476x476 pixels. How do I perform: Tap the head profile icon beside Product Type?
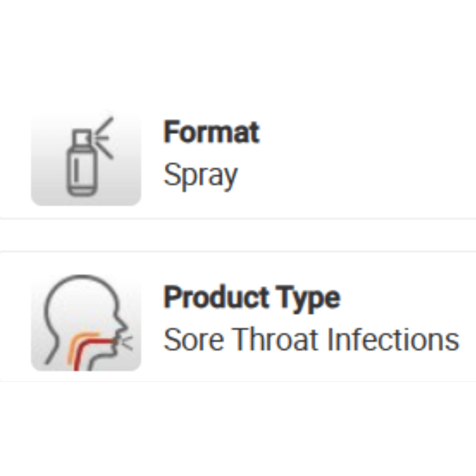(86, 323)
